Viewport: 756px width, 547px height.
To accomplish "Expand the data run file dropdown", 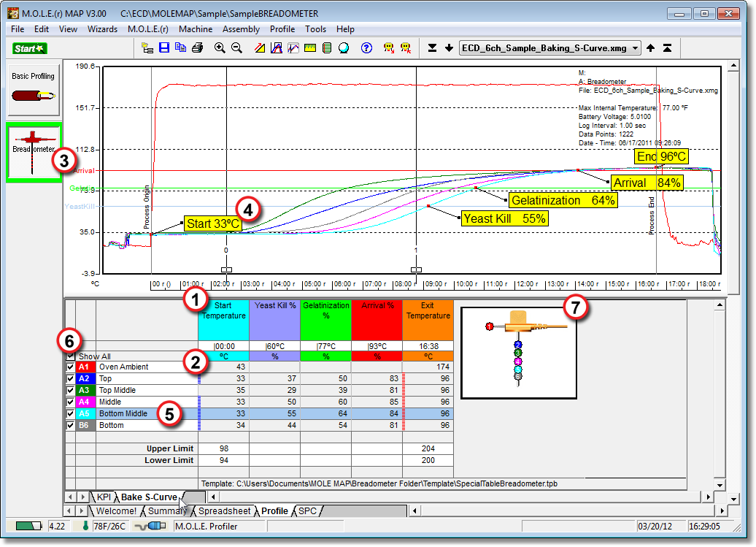I will (636, 47).
